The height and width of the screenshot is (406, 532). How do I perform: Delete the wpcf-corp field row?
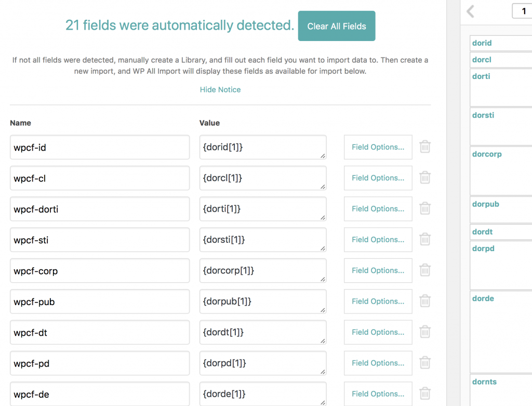point(425,270)
